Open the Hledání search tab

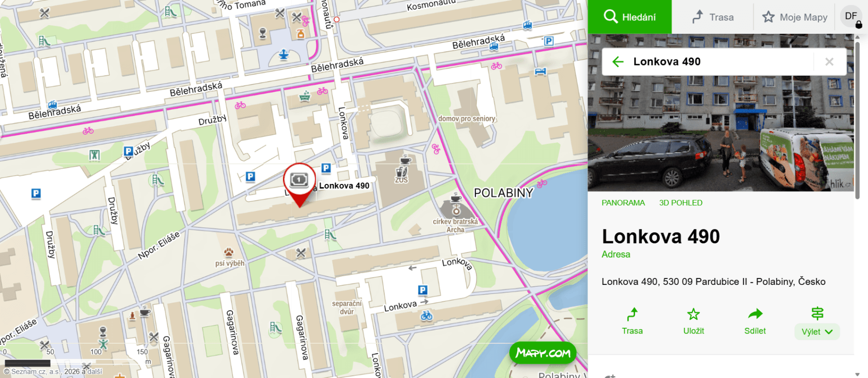point(629,17)
